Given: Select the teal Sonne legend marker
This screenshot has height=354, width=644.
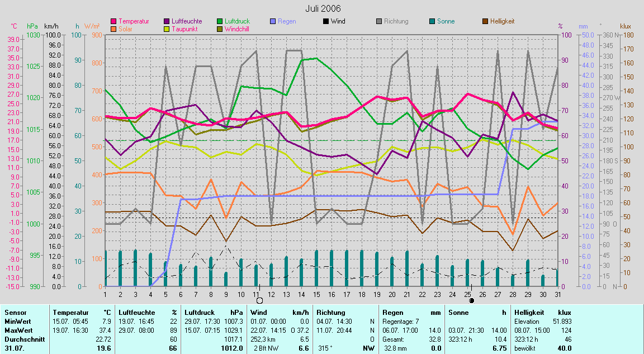Looking at the screenshot, I should pyautogui.click(x=432, y=21).
